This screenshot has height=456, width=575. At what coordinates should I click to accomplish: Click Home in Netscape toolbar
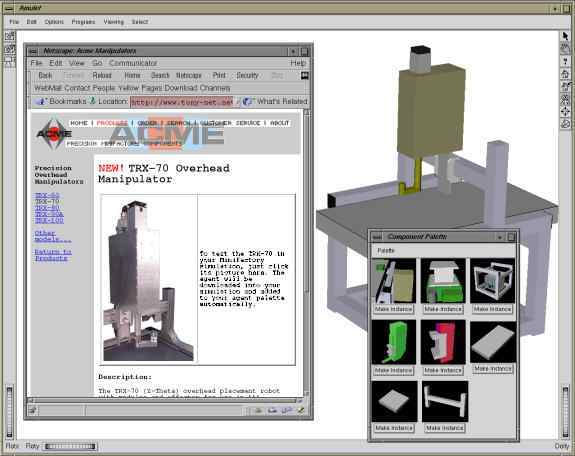(x=132, y=75)
